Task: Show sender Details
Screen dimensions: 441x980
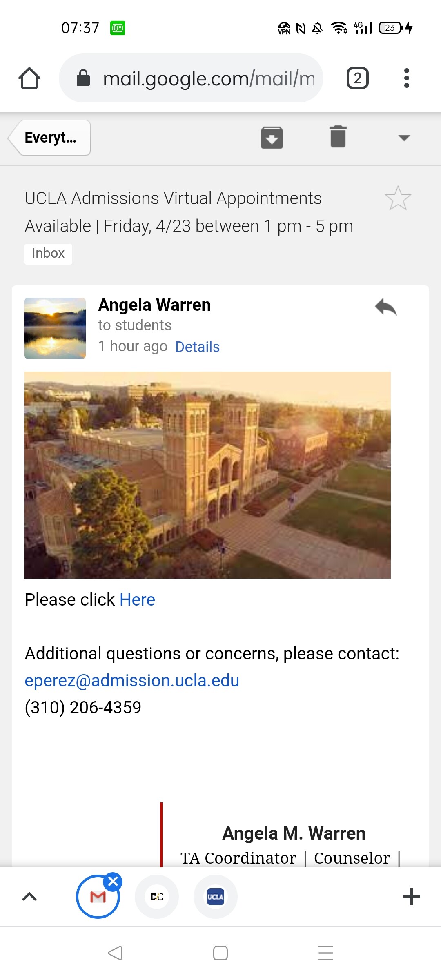Action: point(197,347)
